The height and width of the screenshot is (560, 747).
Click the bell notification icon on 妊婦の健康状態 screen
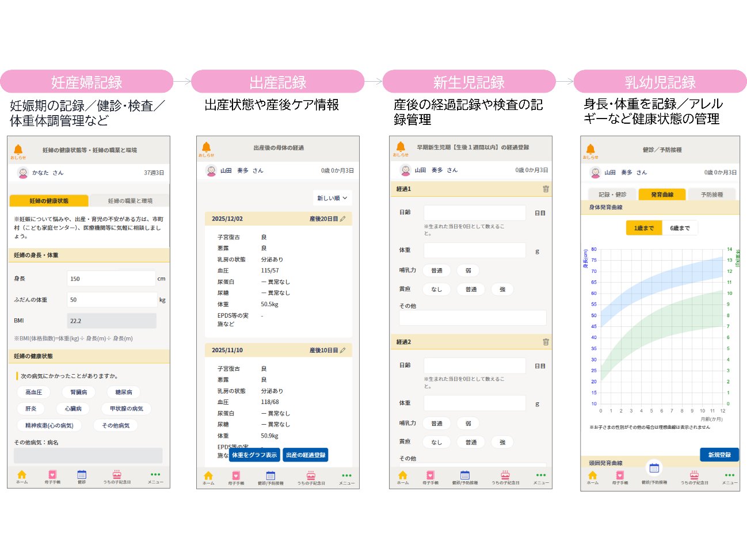(x=18, y=150)
